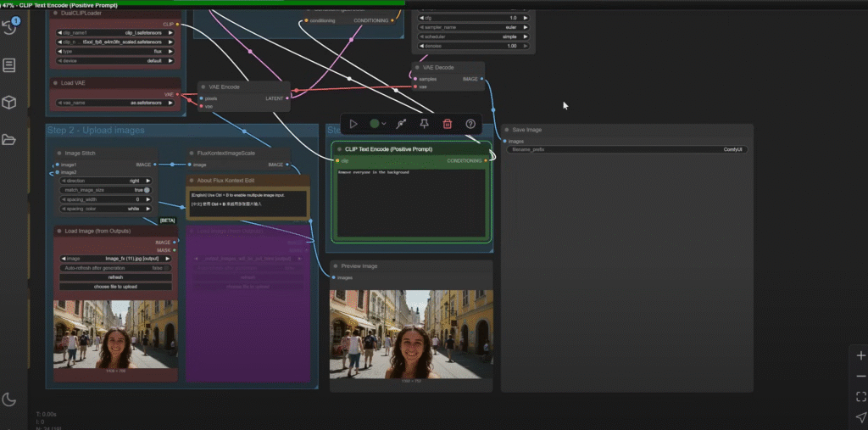Click the clip input port on CLIP Text Encode
This screenshot has height=430, width=868.
pyautogui.click(x=337, y=160)
